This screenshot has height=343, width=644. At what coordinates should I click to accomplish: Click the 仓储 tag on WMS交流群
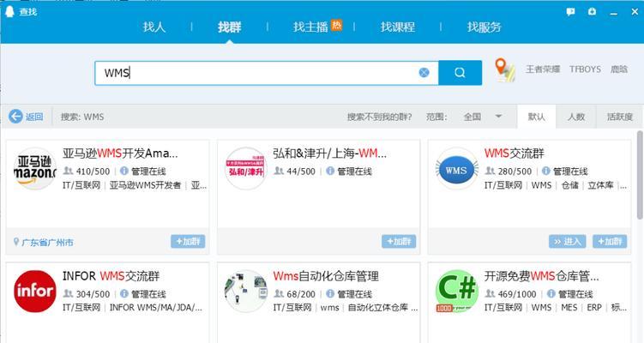[569, 185]
